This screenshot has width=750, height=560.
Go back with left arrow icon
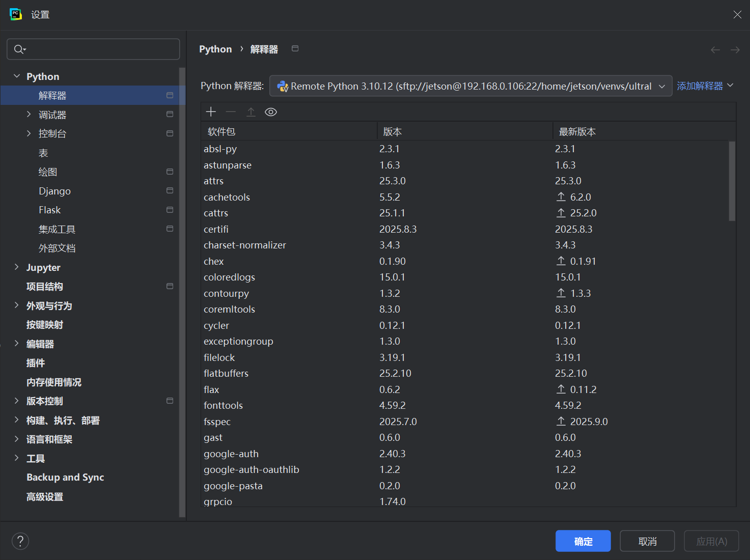pos(715,50)
